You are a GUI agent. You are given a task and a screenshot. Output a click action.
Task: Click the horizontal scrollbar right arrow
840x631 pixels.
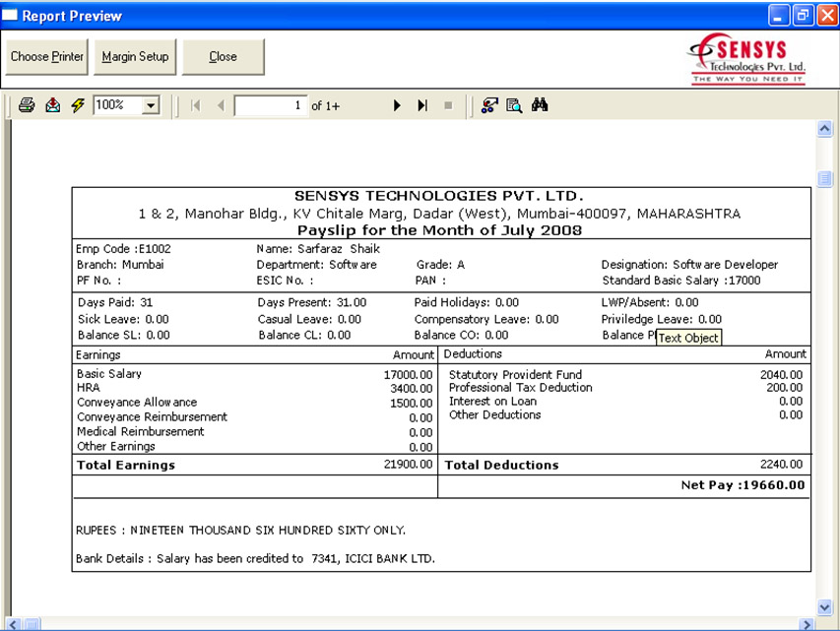(x=807, y=624)
